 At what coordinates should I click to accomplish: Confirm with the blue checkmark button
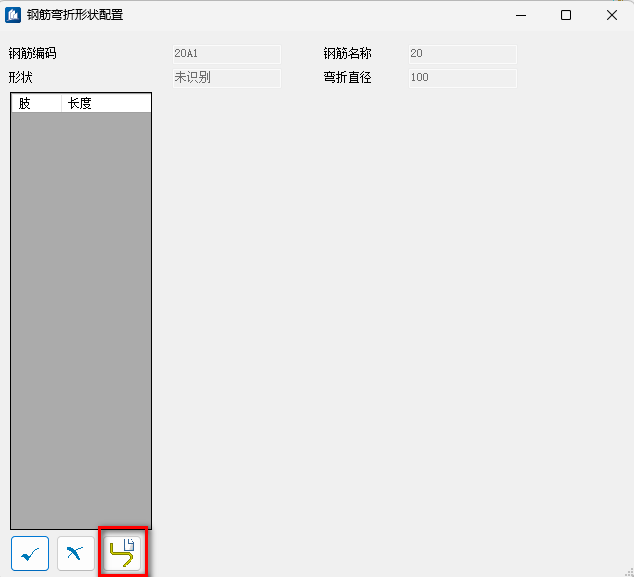30,553
